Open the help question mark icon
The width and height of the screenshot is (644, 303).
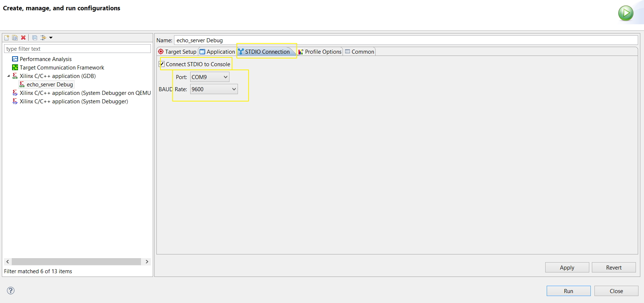(11, 290)
